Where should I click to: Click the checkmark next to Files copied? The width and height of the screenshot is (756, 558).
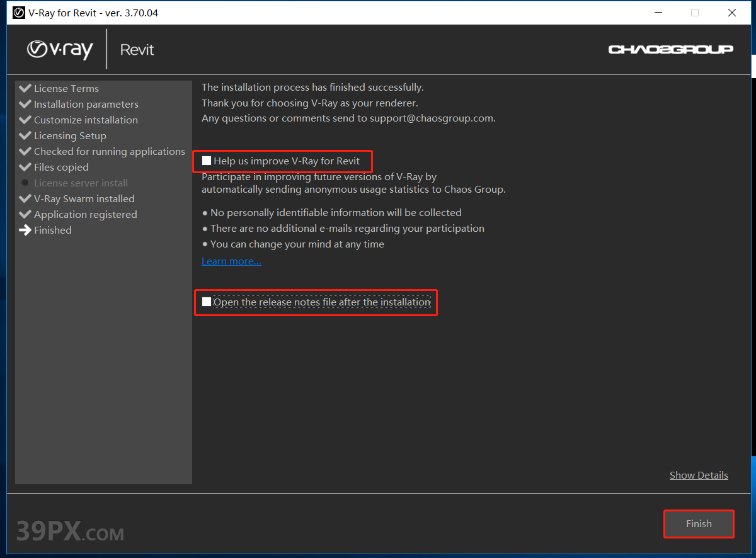(25, 167)
